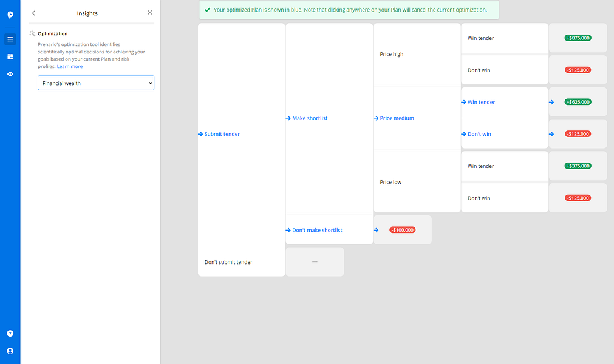614x364 pixels.
Task: Click the Optimization heading
Action: click(52, 33)
